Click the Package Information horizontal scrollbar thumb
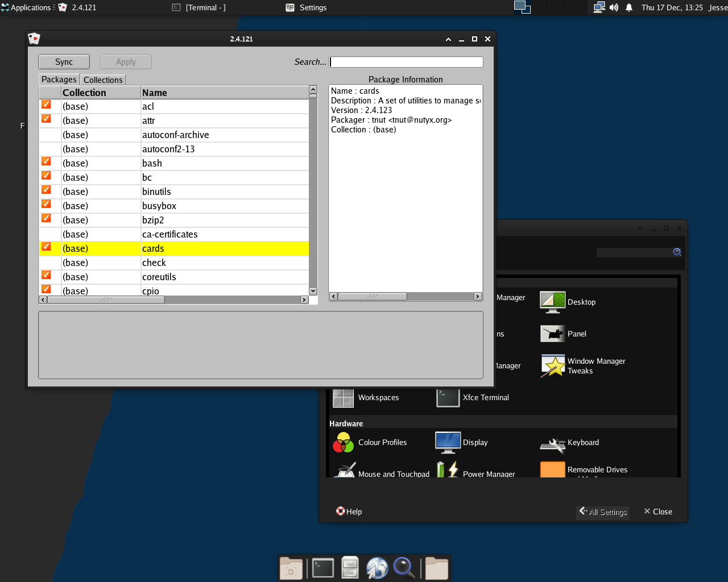 tap(373, 296)
